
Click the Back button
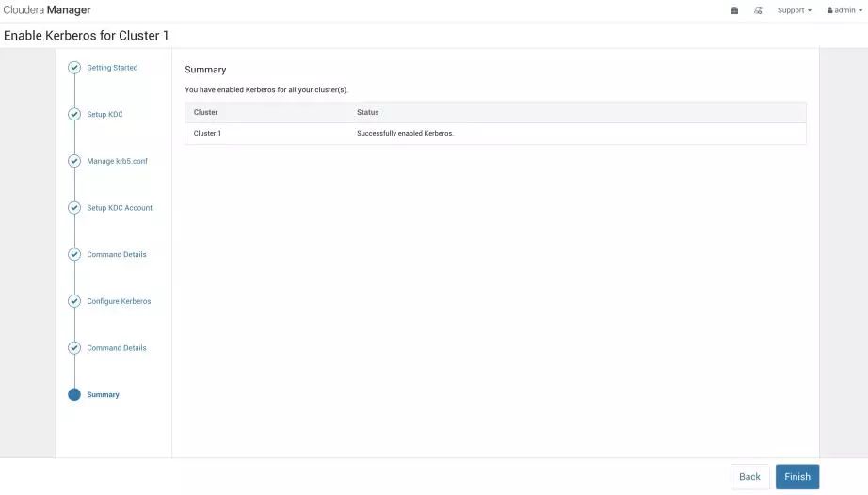(x=749, y=477)
